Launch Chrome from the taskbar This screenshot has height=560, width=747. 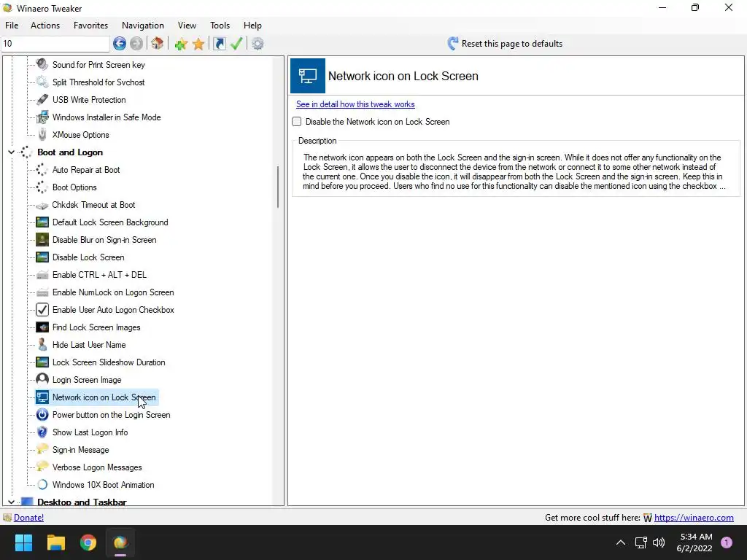(88, 542)
